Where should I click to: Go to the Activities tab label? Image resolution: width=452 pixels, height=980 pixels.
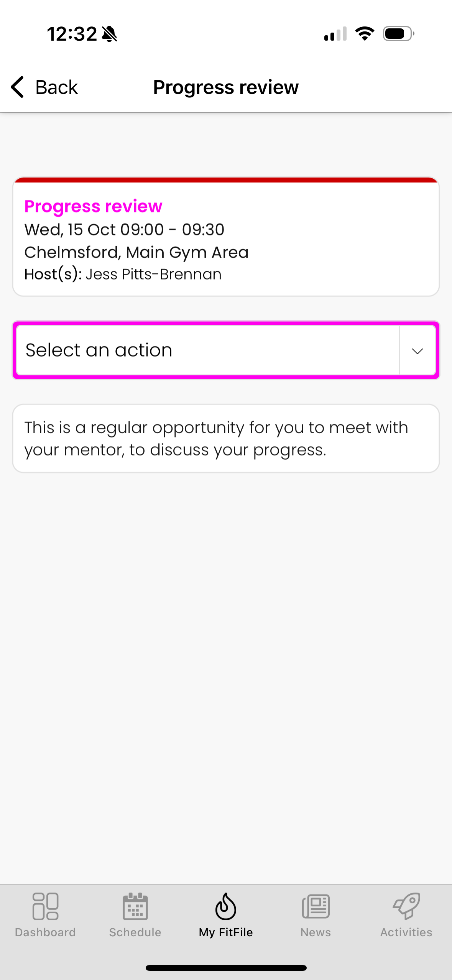coord(406,932)
